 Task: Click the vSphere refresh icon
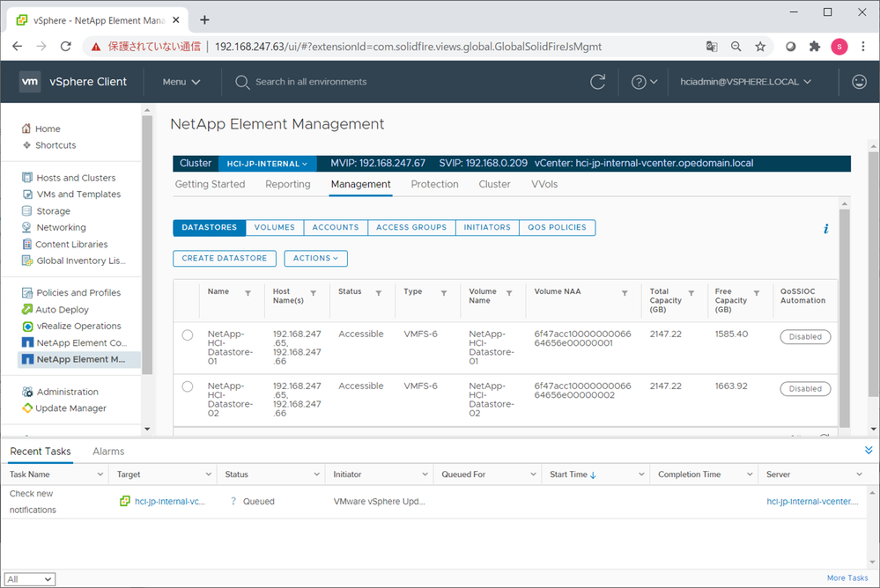tap(597, 82)
